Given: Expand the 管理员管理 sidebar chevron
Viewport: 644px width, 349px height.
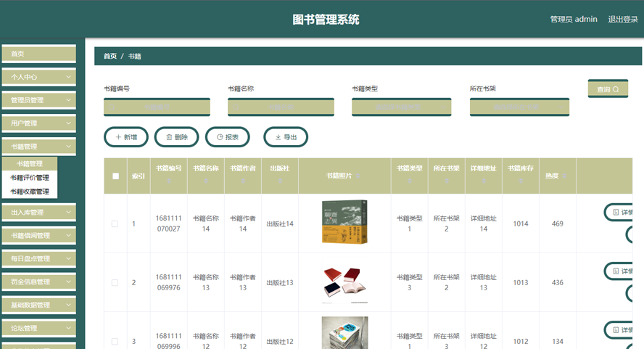Looking at the screenshot, I should 68,100.
